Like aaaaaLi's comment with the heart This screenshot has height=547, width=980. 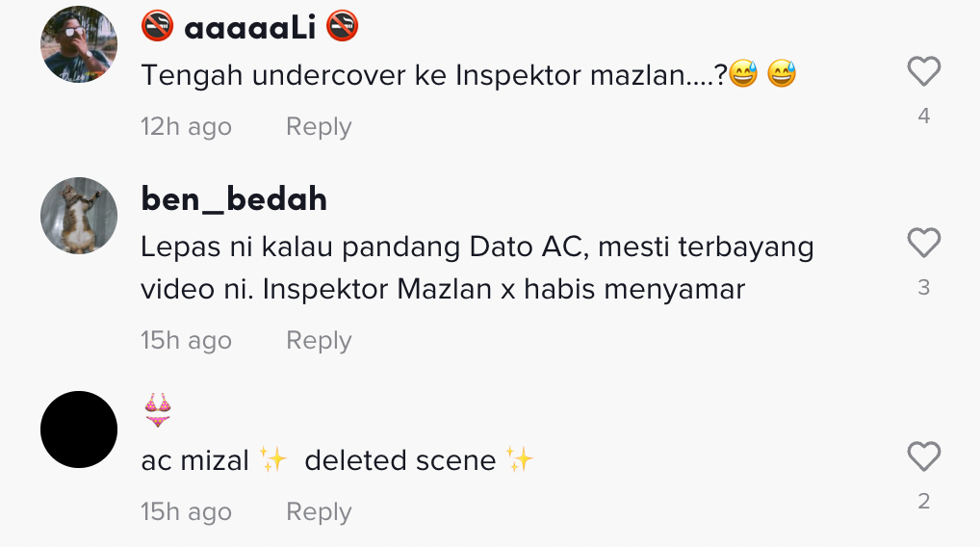923,72
